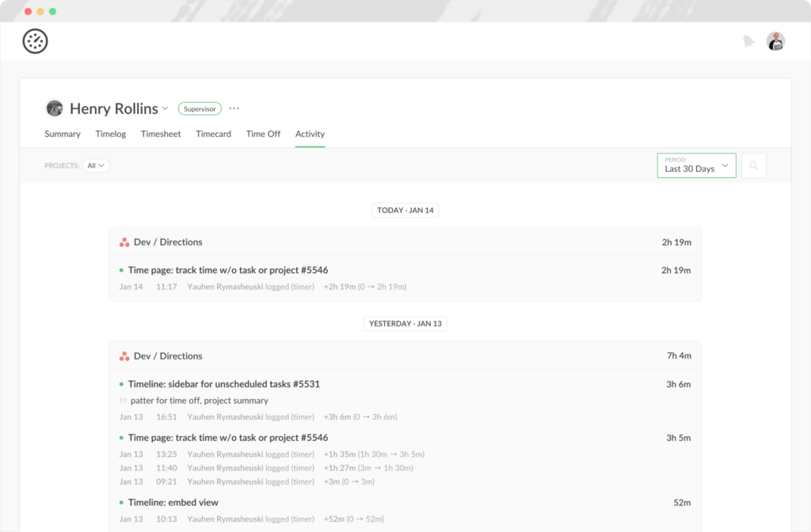Image resolution: width=811 pixels, height=532 pixels.
Task: Open the Projects All filter dropdown
Action: pyautogui.click(x=95, y=165)
